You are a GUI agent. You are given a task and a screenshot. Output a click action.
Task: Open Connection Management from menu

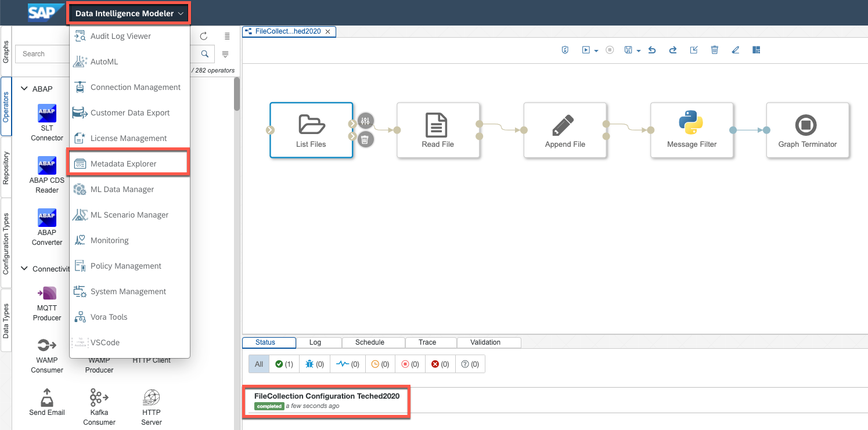(129, 87)
